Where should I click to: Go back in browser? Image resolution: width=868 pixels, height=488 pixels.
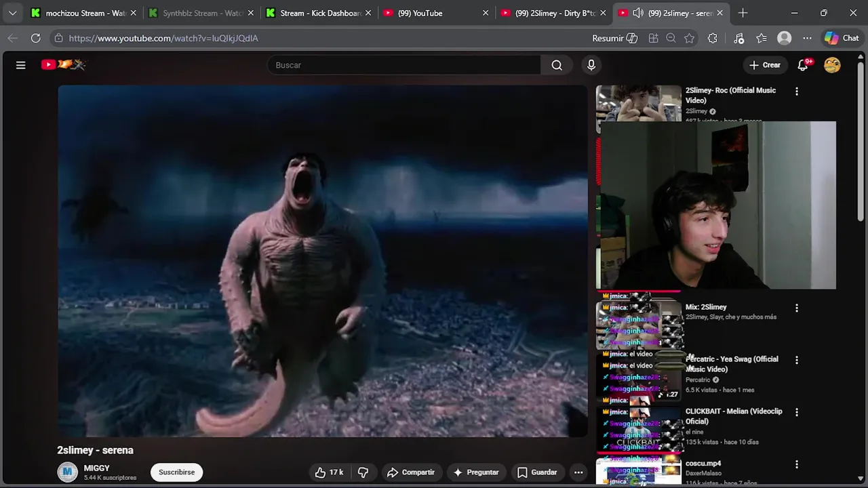pos(12,38)
